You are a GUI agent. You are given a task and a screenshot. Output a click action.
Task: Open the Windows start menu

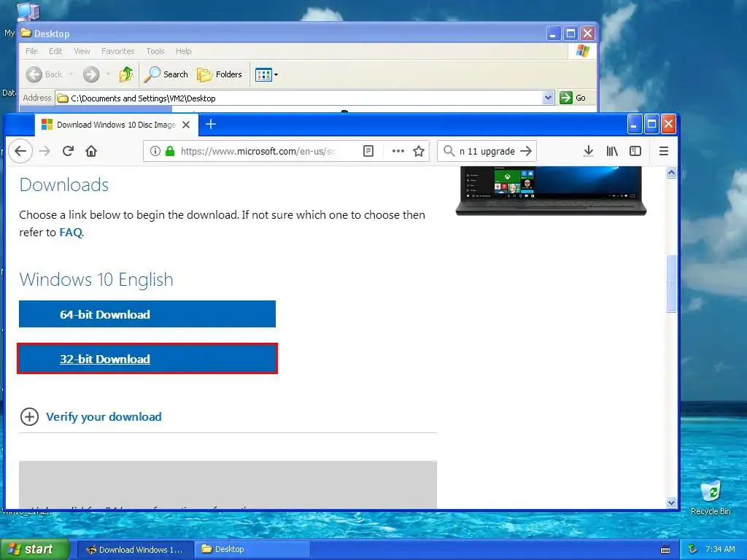[x=35, y=549]
